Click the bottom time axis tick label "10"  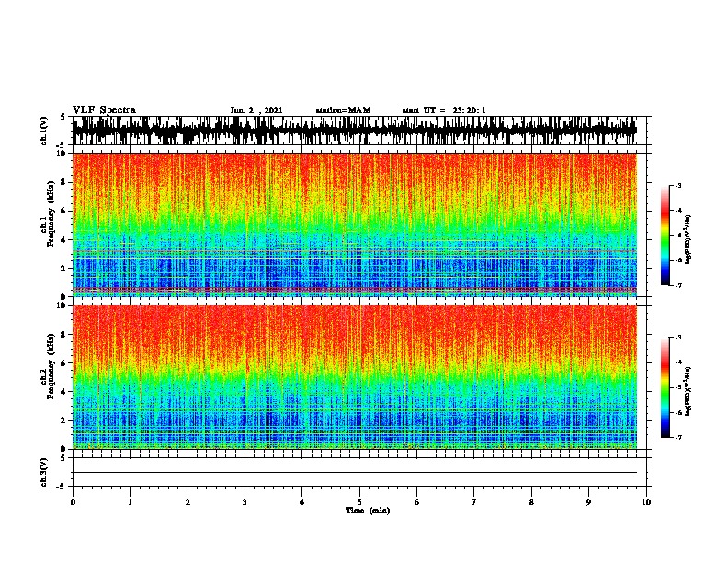646,502
